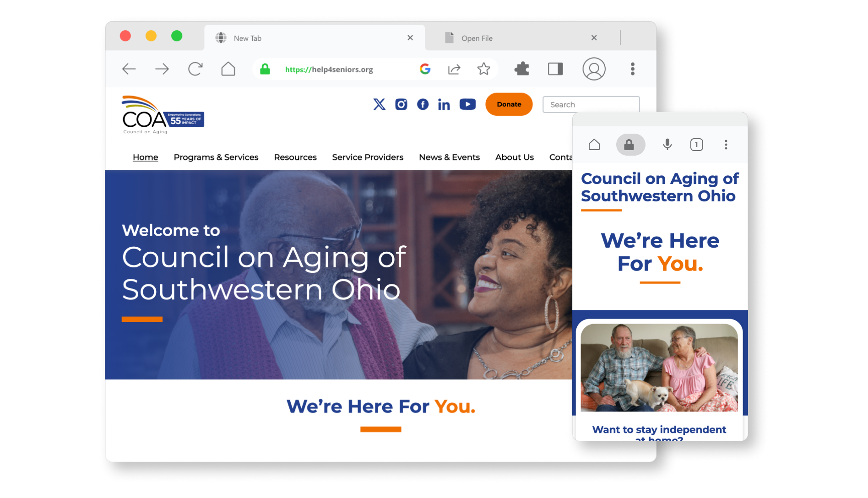Viewport: 868px width, 498px height.
Task: Visit the Facebook page icon
Action: coord(423,104)
